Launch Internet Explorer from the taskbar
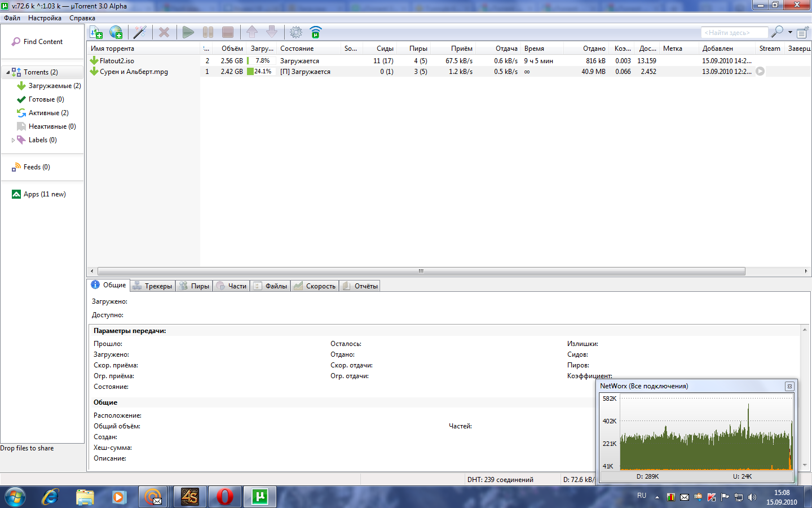812x508 pixels. (x=50, y=497)
